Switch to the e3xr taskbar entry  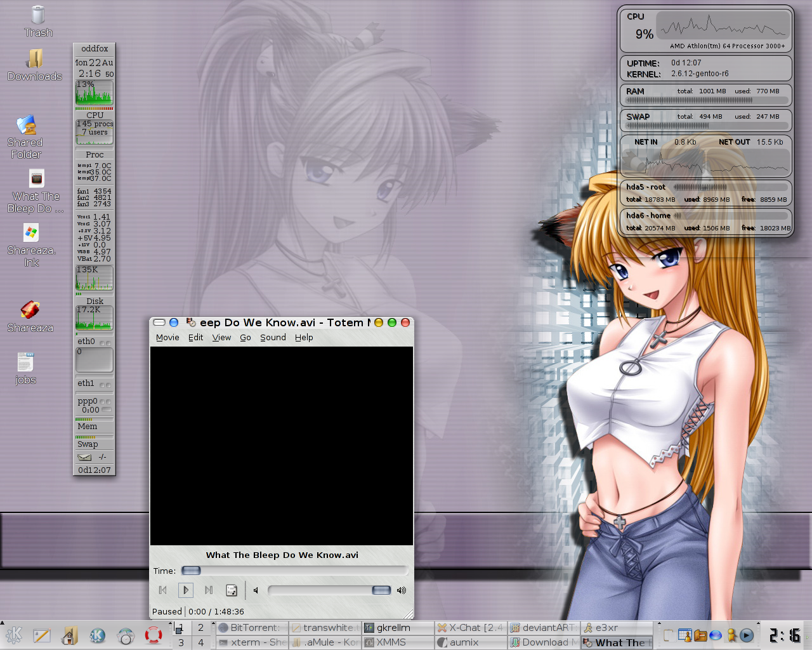point(617,628)
